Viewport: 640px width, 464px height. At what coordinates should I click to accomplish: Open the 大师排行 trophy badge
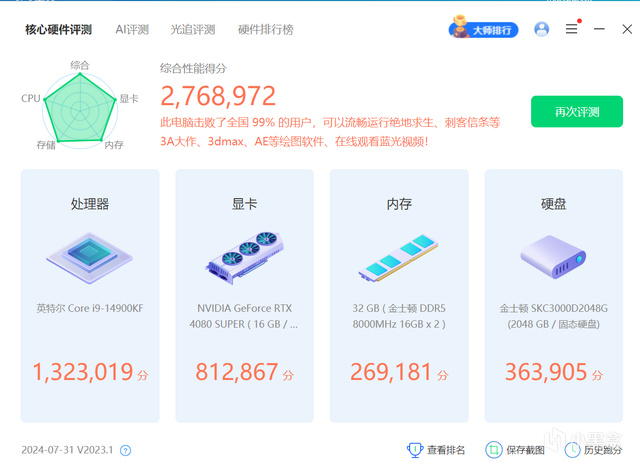click(483, 28)
